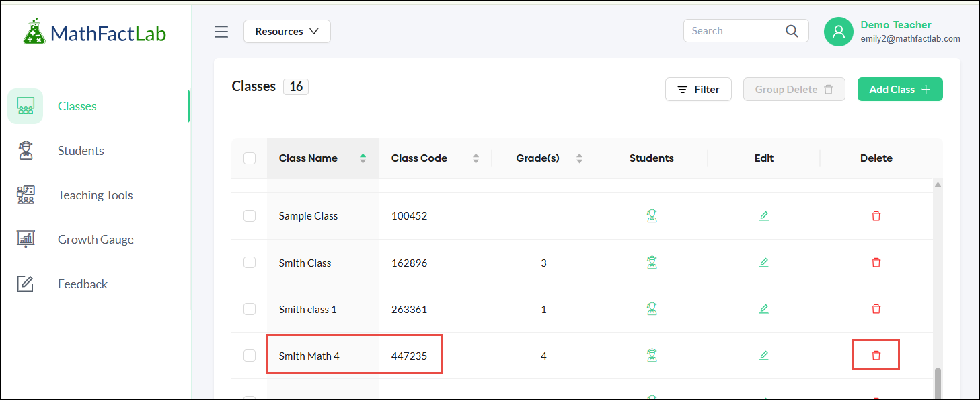Expand the Resources dropdown
980x400 pixels.
pyautogui.click(x=287, y=32)
